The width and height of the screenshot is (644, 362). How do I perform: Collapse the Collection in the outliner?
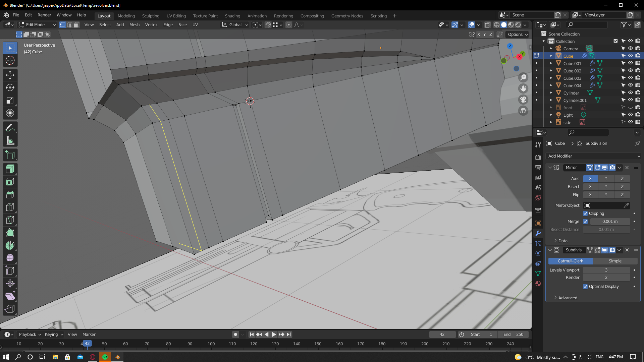point(543,41)
